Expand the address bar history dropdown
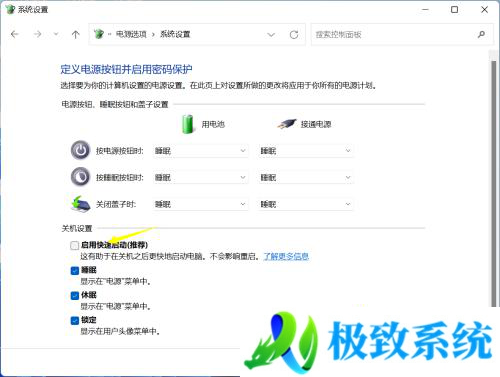Viewport: 500px width, 377px height. (271, 34)
